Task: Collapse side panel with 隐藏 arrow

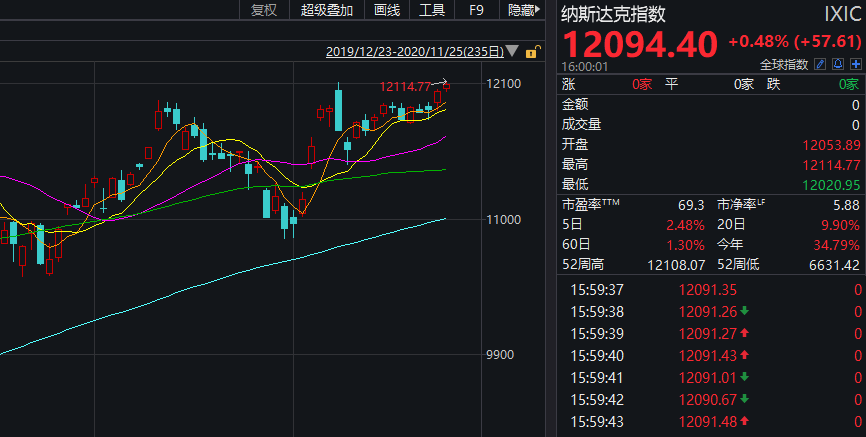Action: click(524, 10)
